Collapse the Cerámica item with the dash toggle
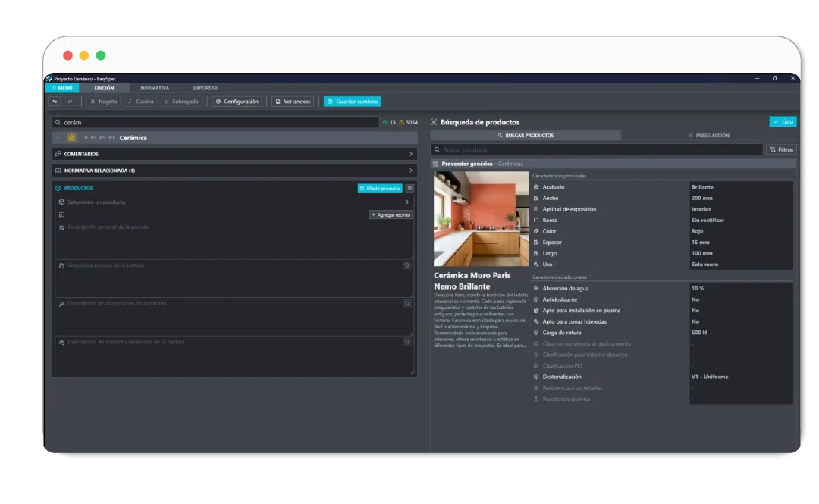 pyautogui.click(x=58, y=138)
